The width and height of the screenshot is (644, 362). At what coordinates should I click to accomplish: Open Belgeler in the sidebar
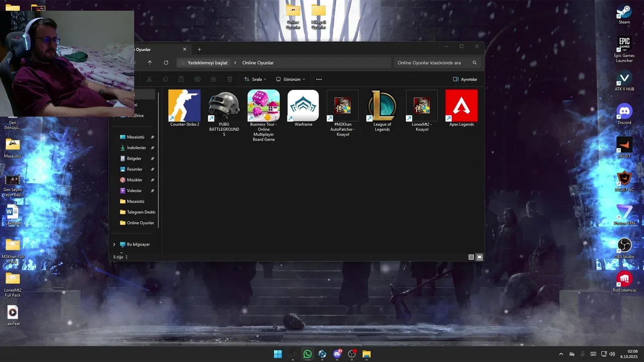click(134, 158)
